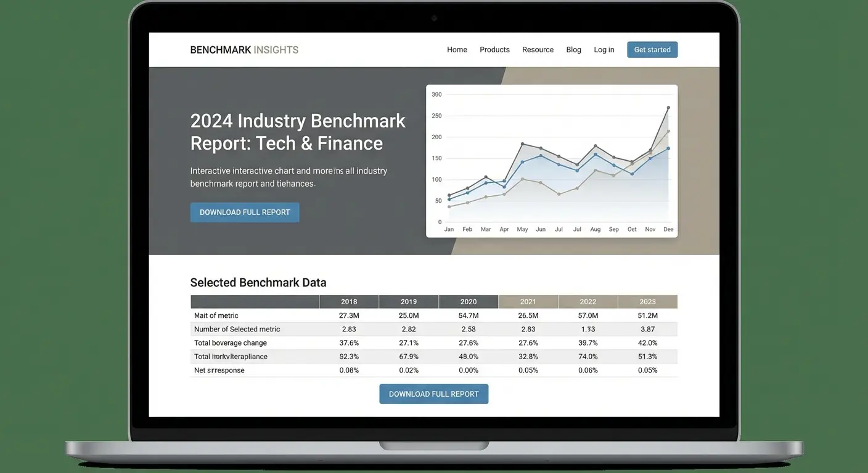This screenshot has width=868, height=473.
Task: Click the "74.0%" table cell
Action: coord(588,357)
